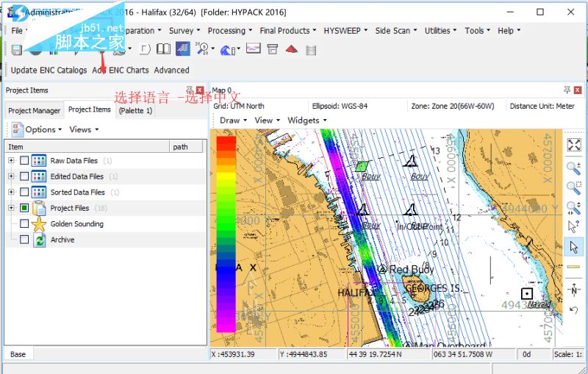Check the Edited Data Files checkbox
This screenshot has width=588, height=374.
point(24,176)
